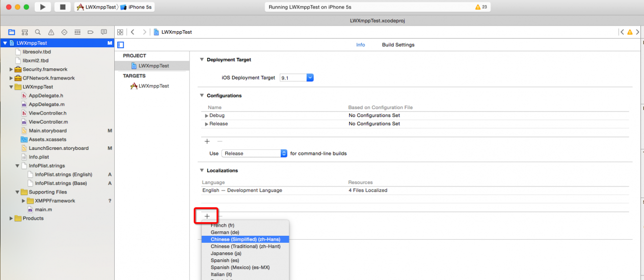The width and height of the screenshot is (644, 280).
Task: Select the LWXmppTest scheme
Action: point(96,7)
